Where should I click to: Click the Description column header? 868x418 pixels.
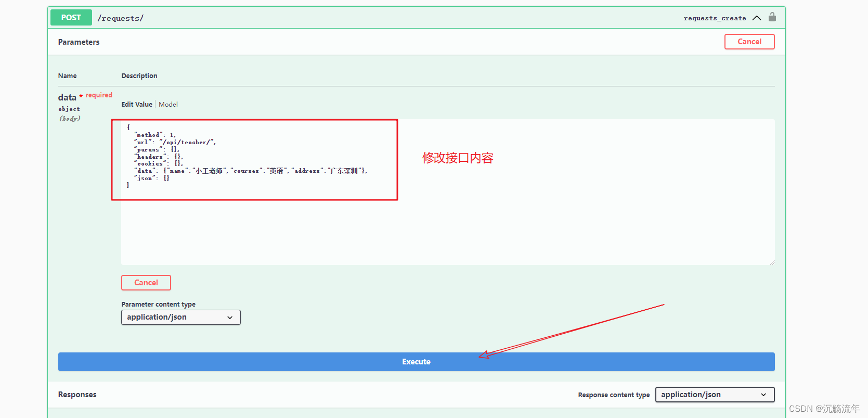pos(139,76)
